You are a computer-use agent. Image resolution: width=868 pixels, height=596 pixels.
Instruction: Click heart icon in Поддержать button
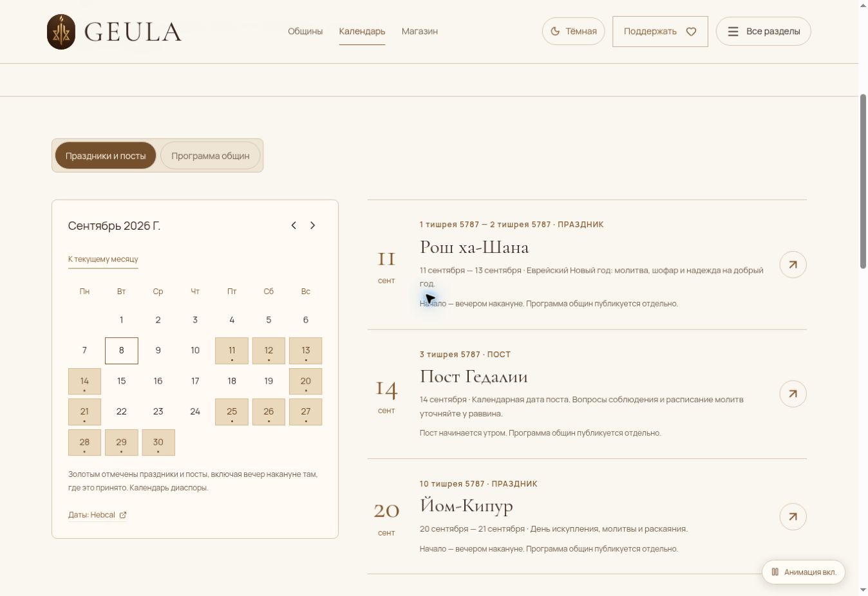pos(691,32)
